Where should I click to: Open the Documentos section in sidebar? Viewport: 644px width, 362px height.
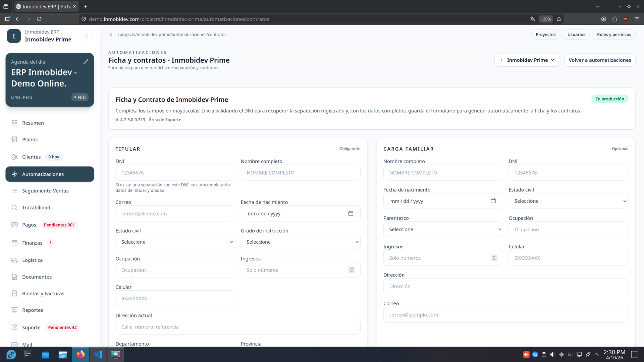coord(37,277)
